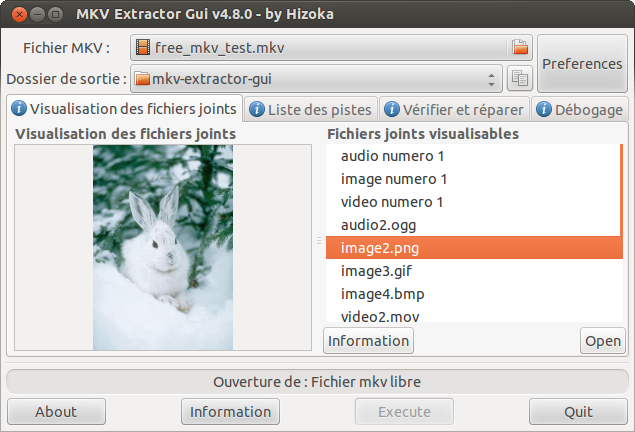
Task: Select the Visualisation des fichiers joints tab
Action: (x=124, y=109)
